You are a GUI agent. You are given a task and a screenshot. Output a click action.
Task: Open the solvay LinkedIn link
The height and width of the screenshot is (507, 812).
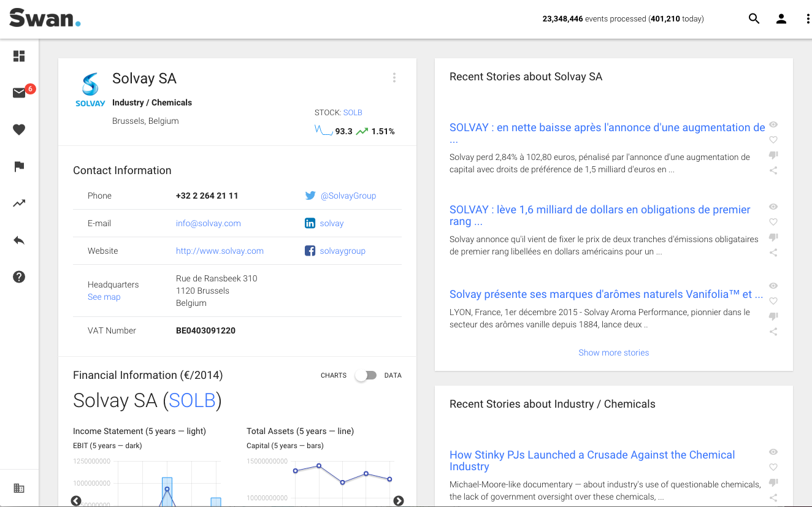pyautogui.click(x=332, y=223)
